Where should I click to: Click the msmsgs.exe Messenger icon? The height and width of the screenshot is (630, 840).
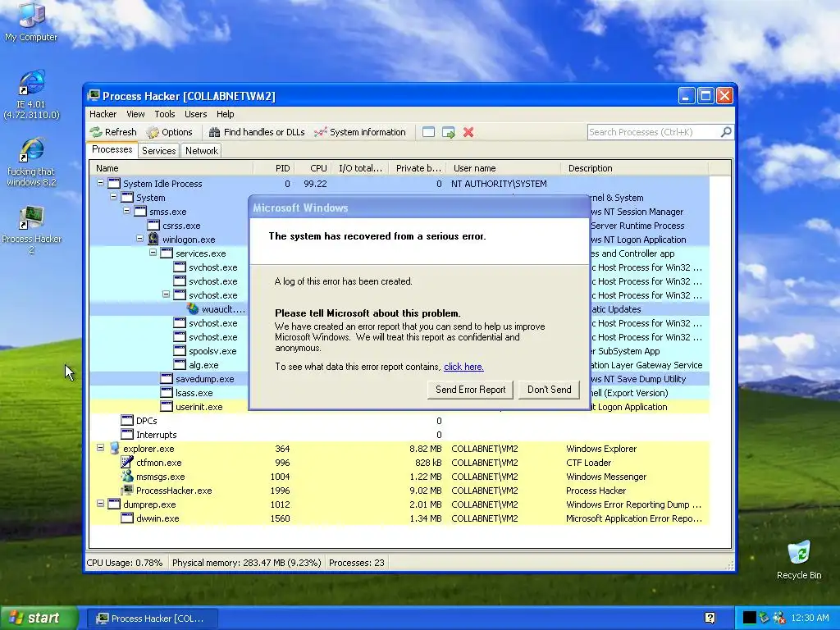coord(127,477)
